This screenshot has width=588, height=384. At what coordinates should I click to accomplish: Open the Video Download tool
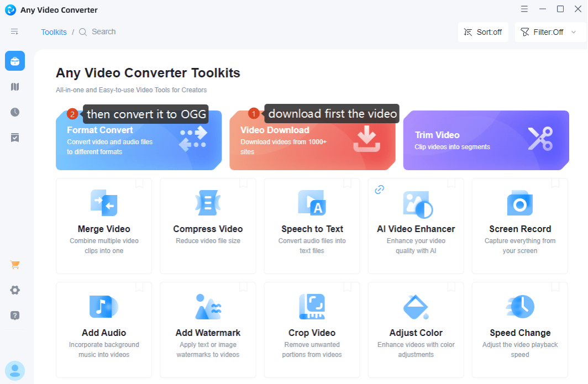coord(312,141)
